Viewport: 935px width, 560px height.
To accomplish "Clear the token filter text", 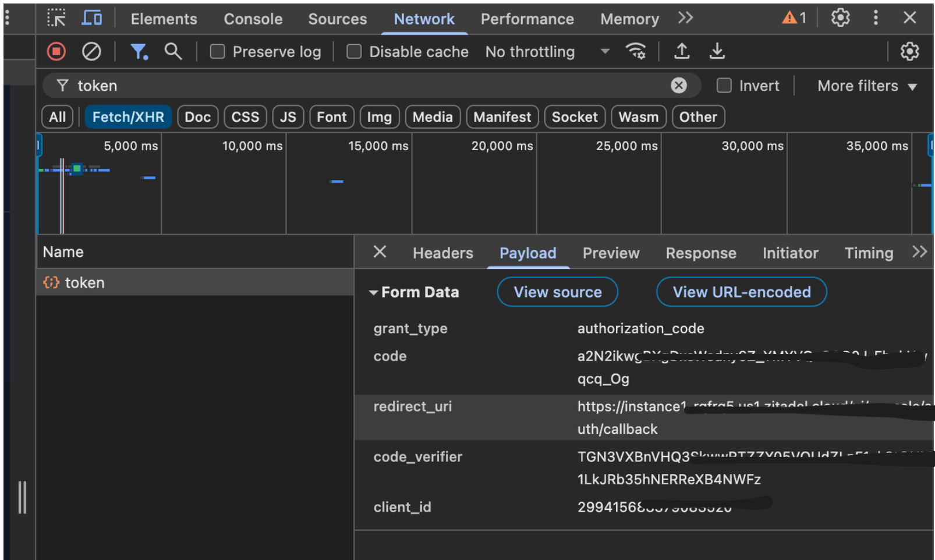I will coord(678,86).
